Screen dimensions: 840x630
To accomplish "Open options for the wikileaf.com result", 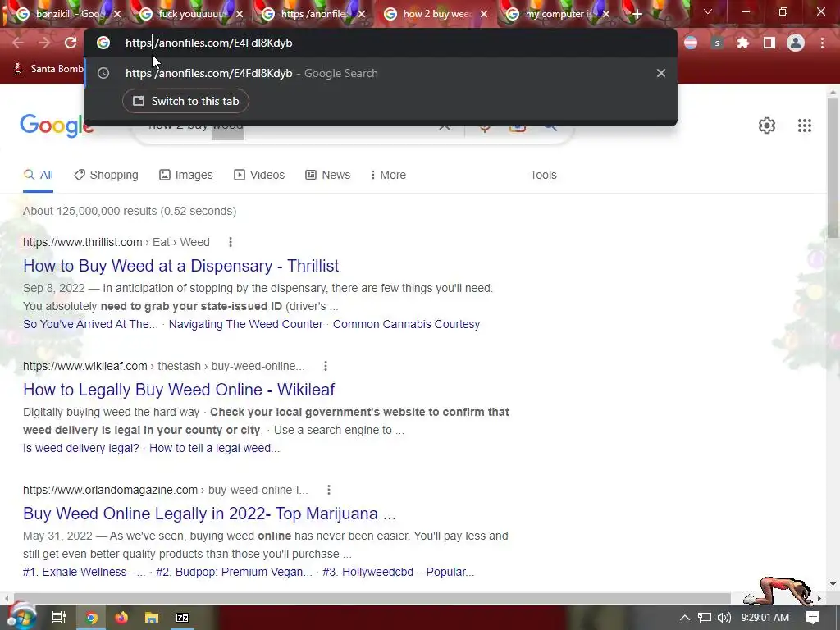I will click(325, 366).
